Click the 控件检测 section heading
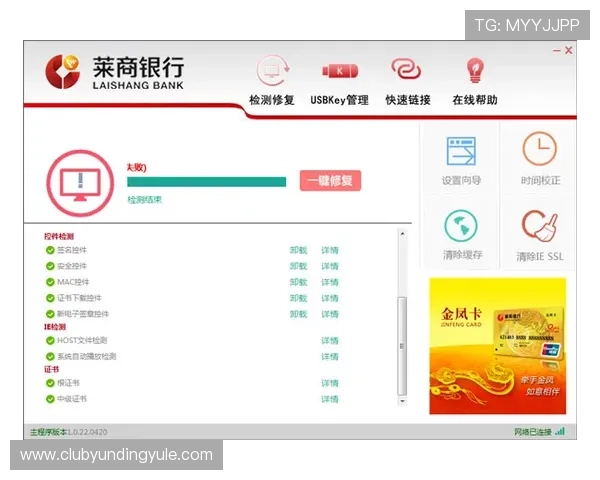The height and width of the screenshot is (480, 600). tap(59, 237)
